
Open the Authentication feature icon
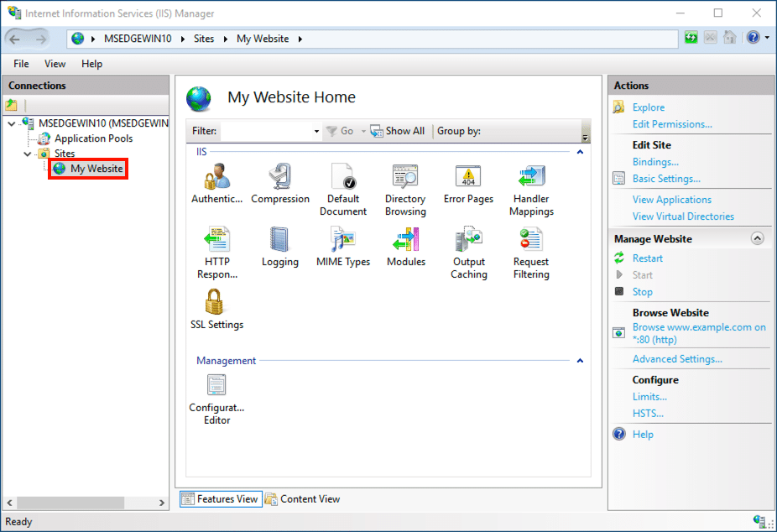(x=216, y=178)
